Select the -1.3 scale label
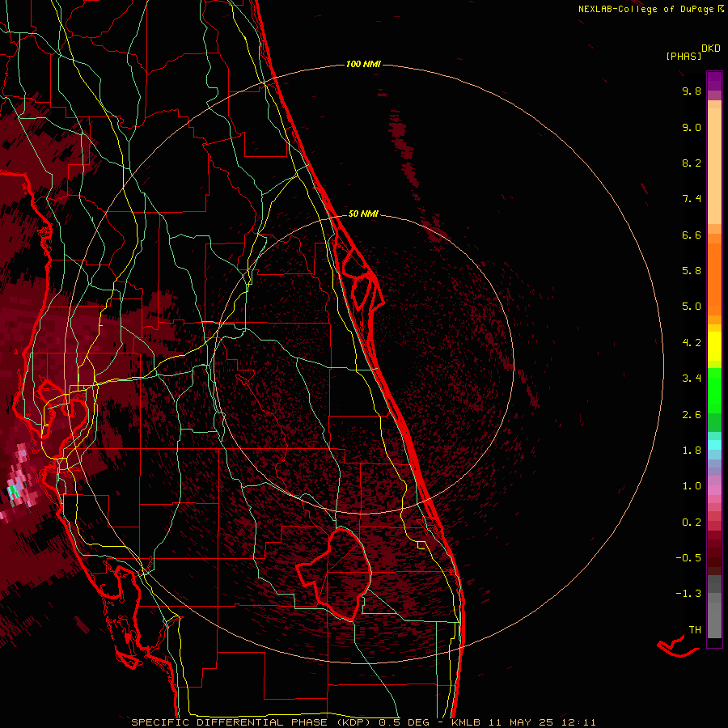The height and width of the screenshot is (728, 728). click(x=688, y=594)
